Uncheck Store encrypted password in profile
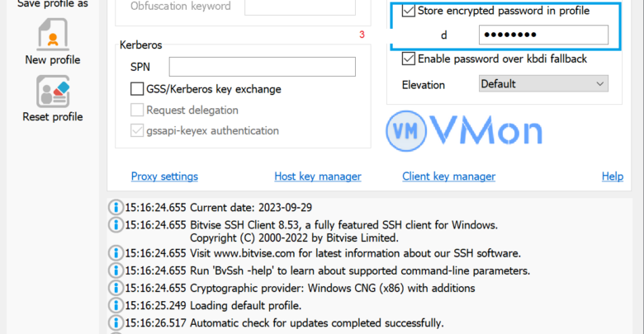This screenshot has height=334, width=644. click(408, 11)
